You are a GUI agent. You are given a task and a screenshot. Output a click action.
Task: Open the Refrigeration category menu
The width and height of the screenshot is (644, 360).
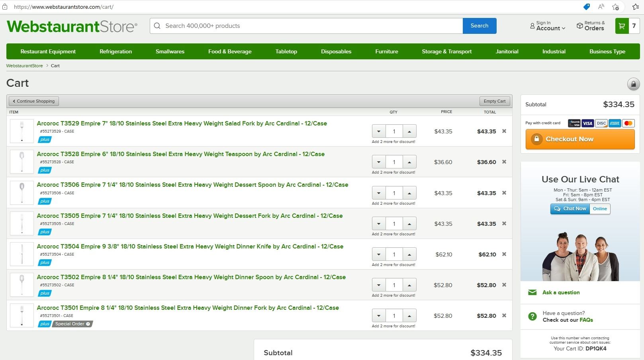pyautogui.click(x=115, y=51)
